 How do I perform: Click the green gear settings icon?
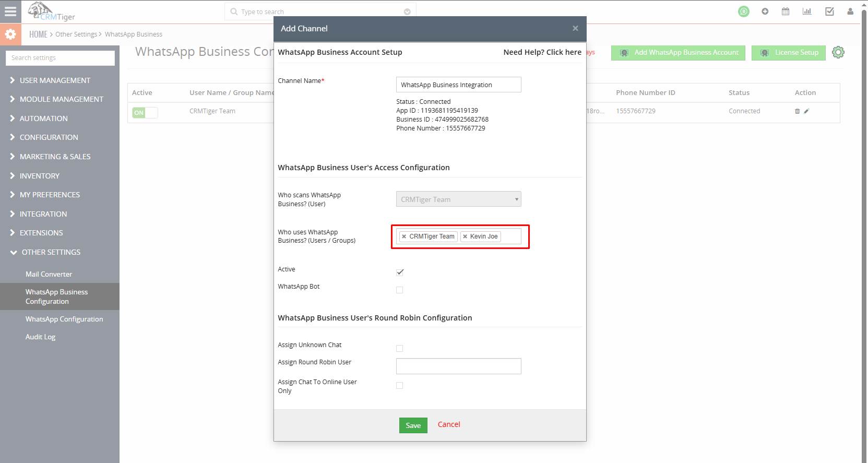[x=838, y=52]
